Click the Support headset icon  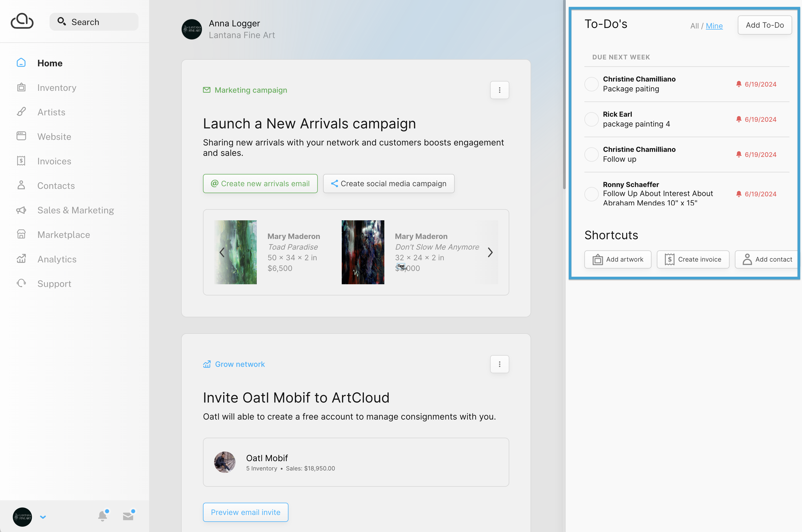(21, 283)
